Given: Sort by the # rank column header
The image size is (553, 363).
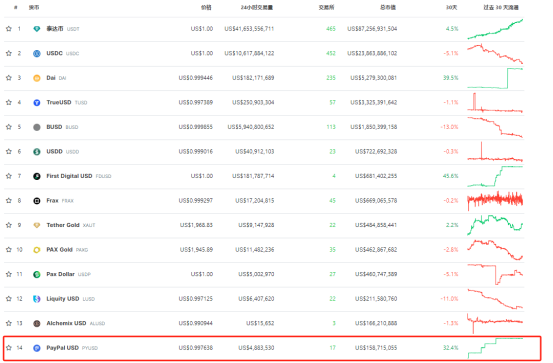Looking at the screenshot, I should click(16, 7).
